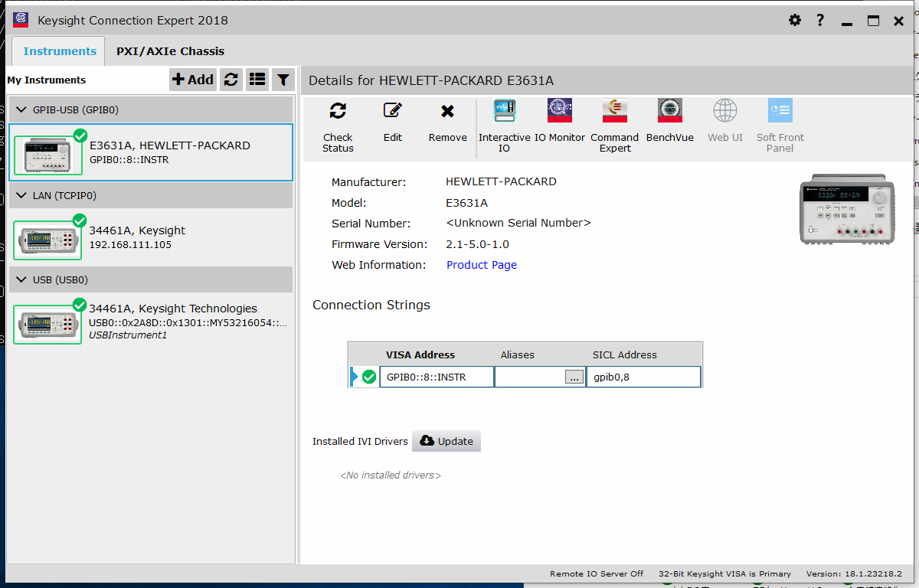Switch to the PXI/AXIe Chassis tab
Image resolution: width=919 pixels, height=588 pixels.
point(170,51)
